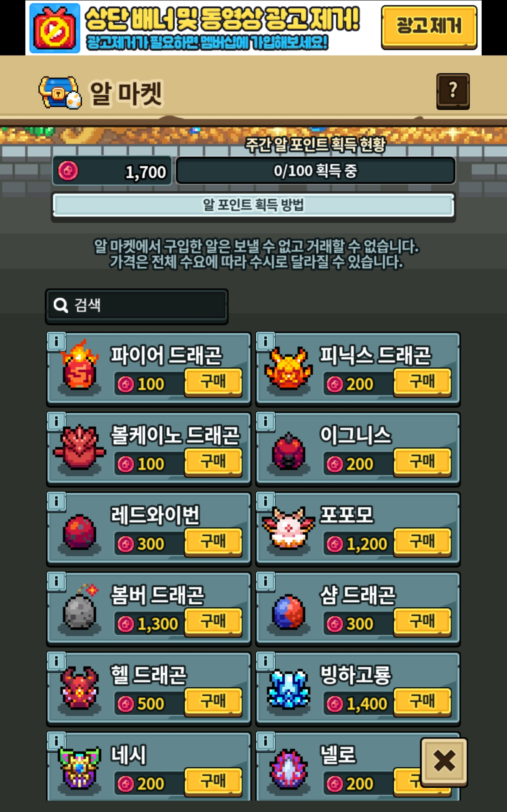Tap the weekly 0/100 획득 중 progress bar
The height and width of the screenshot is (812, 507).
(316, 171)
